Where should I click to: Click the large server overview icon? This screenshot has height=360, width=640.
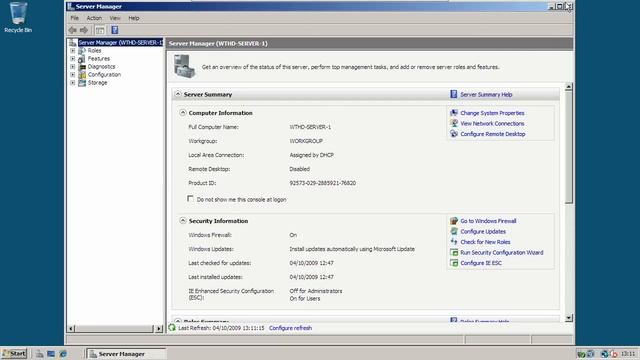[x=184, y=66]
